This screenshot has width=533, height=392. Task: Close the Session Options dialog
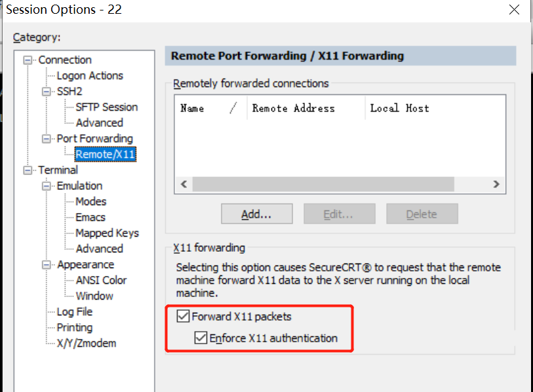pyautogui.click(x=515, y=10)
